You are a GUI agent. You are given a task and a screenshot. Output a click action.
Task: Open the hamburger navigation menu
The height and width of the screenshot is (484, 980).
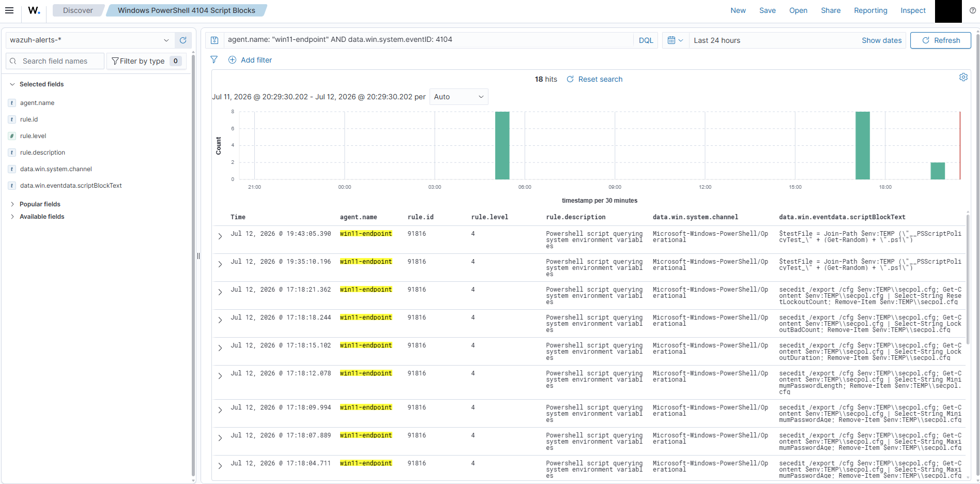coord(9,10)
